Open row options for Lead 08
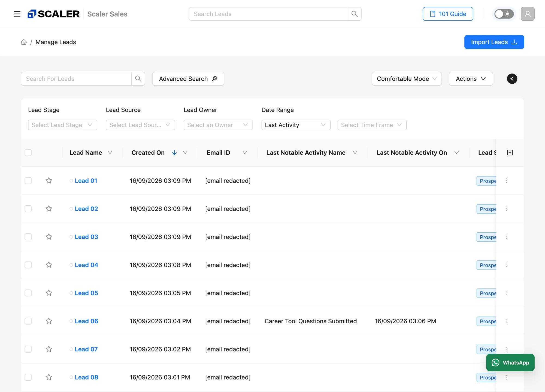Viewport: 545px width, 392px height. tap(506, 377)
